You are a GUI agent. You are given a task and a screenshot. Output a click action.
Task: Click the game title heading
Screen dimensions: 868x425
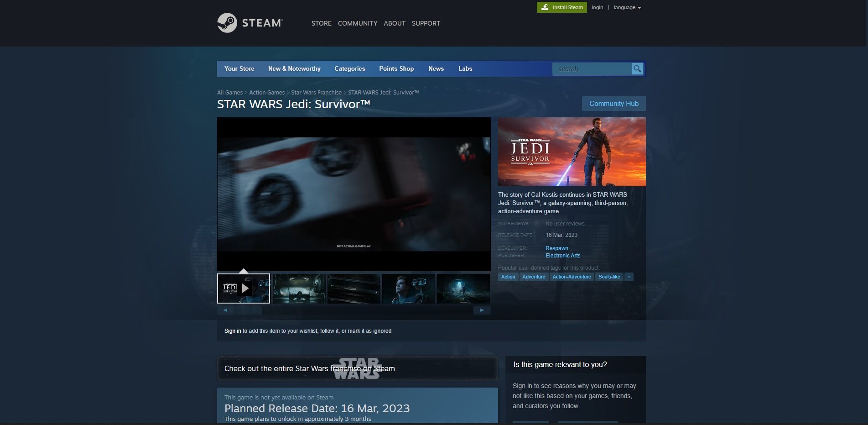(x=294, y=104)
